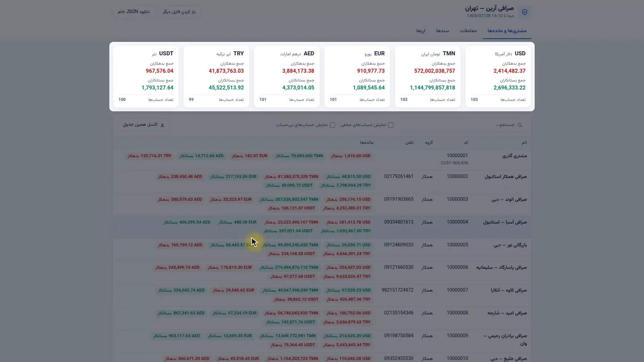The image size is (644, 362).
Task: Click customer صرافی آسیا — استانبول
Action: point(505,222)
